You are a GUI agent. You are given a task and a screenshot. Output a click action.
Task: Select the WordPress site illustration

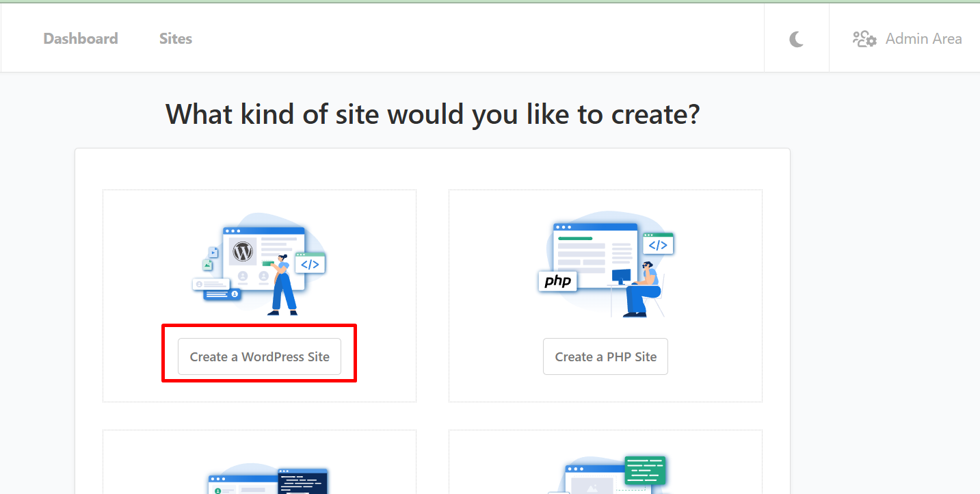point(259,263)
